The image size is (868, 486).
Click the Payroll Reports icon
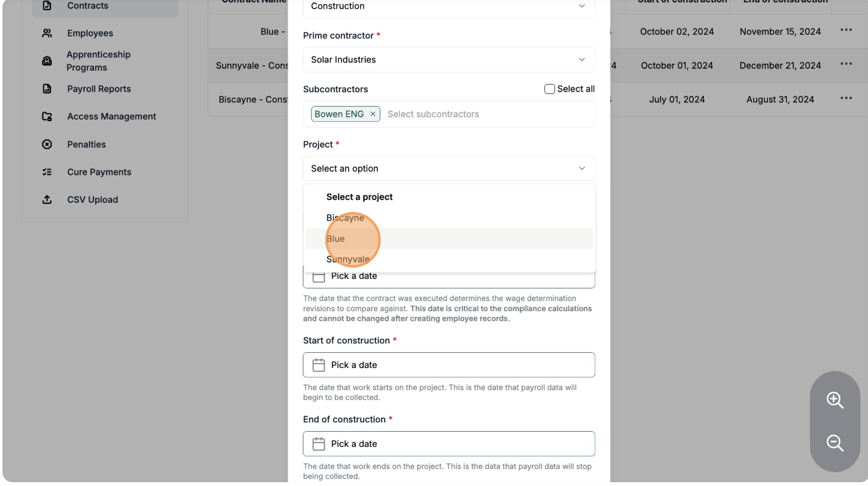47,89
